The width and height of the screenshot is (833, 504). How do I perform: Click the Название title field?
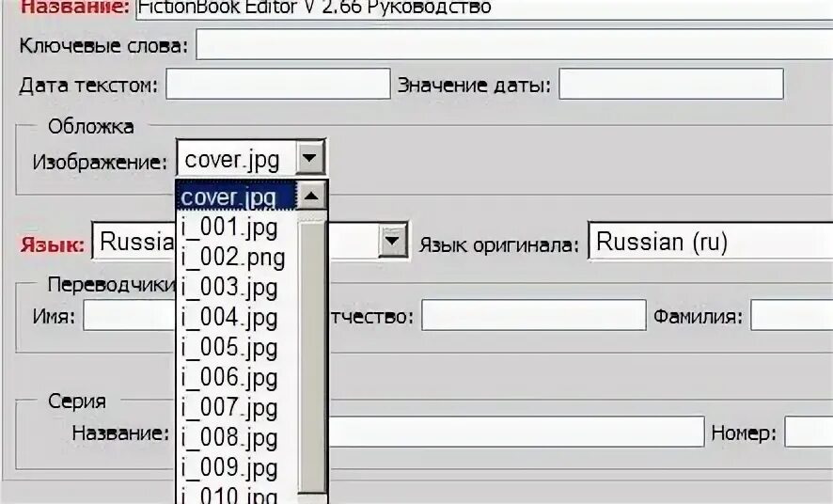[484, 9]
